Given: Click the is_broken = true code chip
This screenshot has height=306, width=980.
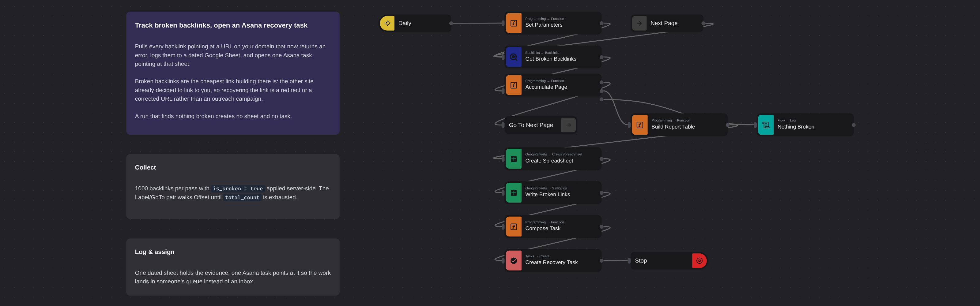Looking at the screenshot, I should pos(238,188).
